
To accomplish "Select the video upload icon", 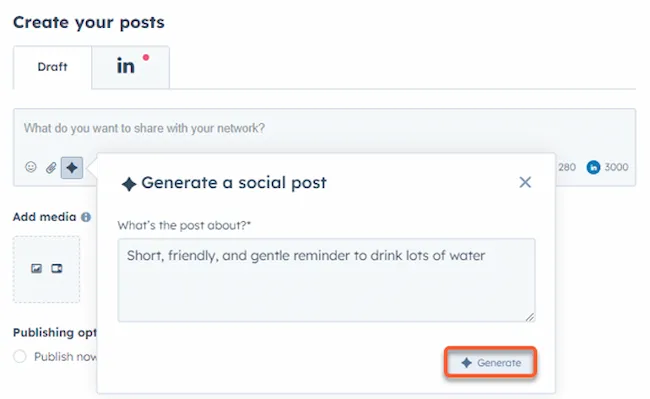I will 57,268.
